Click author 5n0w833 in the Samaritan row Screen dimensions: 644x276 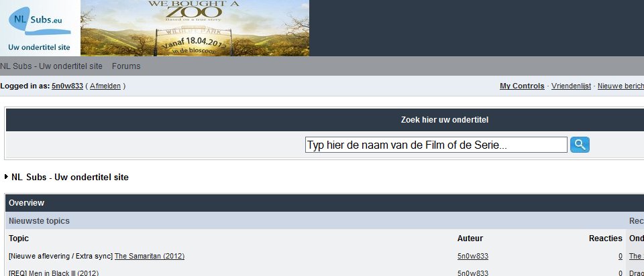pyautogui.click(x=473, y=256)
